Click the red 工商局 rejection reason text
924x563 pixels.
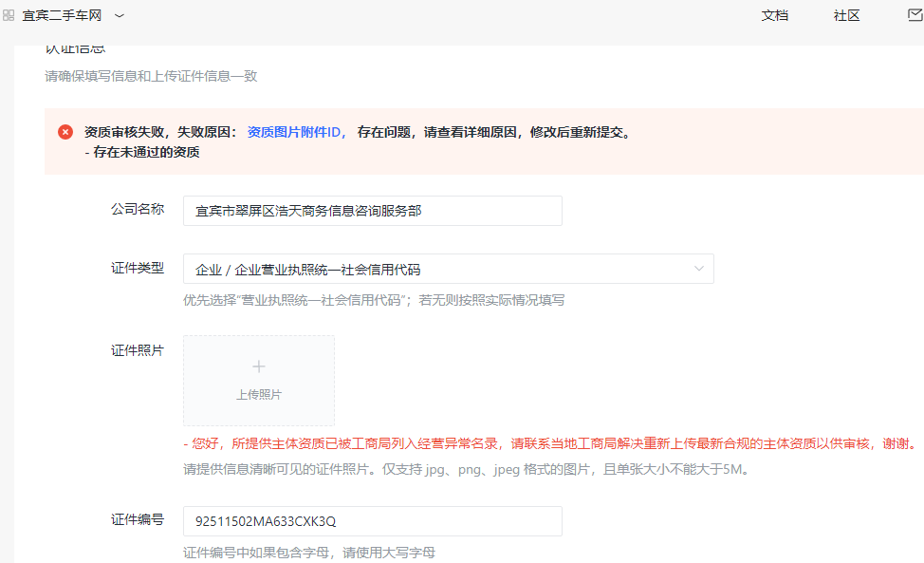(x=550, y=443)
